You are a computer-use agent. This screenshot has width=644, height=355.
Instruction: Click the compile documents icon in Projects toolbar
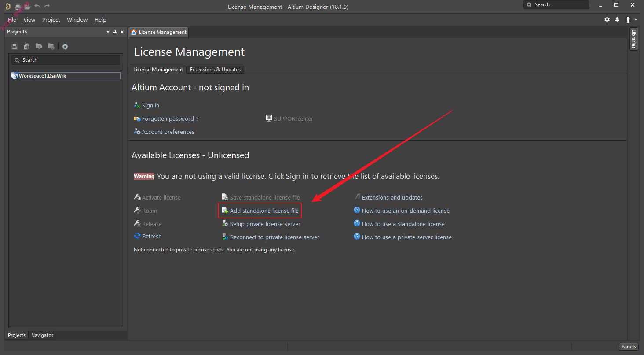27,47
